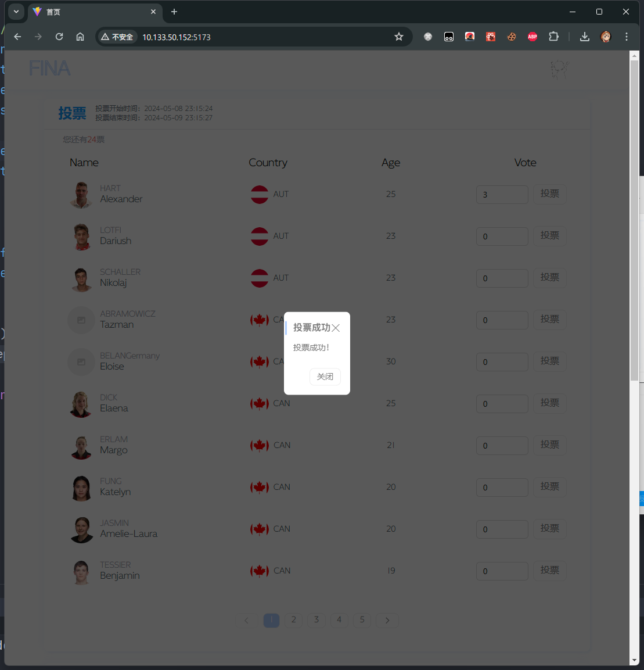This screenshot has height=670, width=644.
Task: Close the 首页 tab
Action: point(153,12)
